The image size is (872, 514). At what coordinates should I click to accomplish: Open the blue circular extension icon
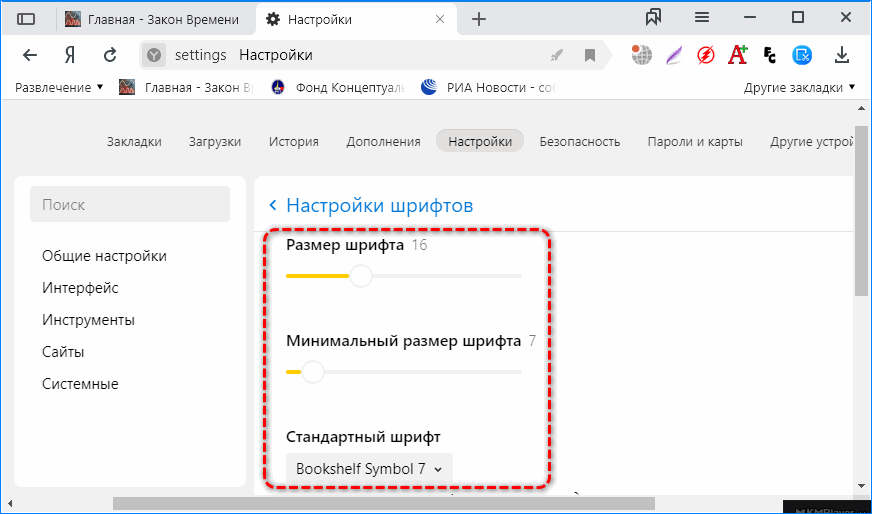802,55
